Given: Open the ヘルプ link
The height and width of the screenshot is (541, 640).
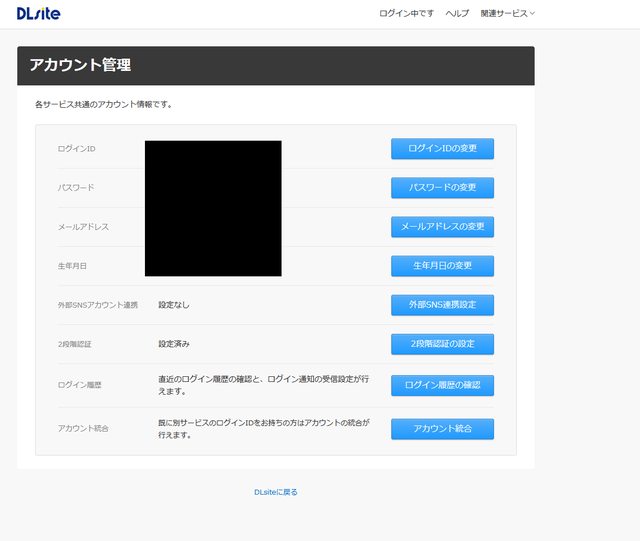Looking at the screenshot, I should point(457,13).
